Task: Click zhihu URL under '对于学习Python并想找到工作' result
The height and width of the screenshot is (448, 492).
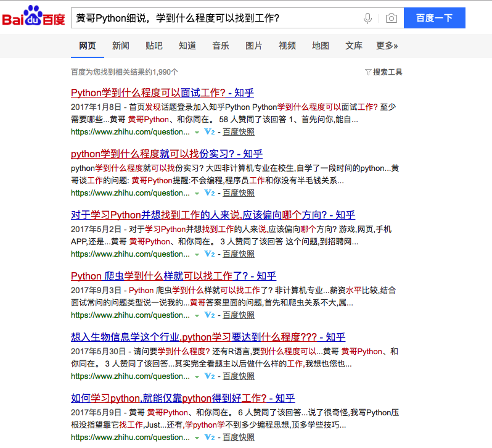Action: (x=130, y=254)
